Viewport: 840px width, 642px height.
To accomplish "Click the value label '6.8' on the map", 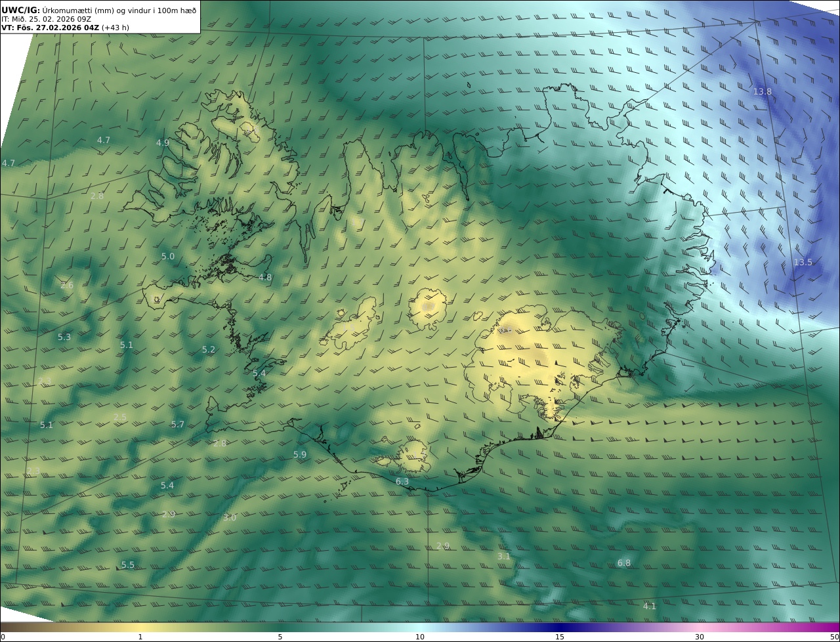I will click(623, 563).
